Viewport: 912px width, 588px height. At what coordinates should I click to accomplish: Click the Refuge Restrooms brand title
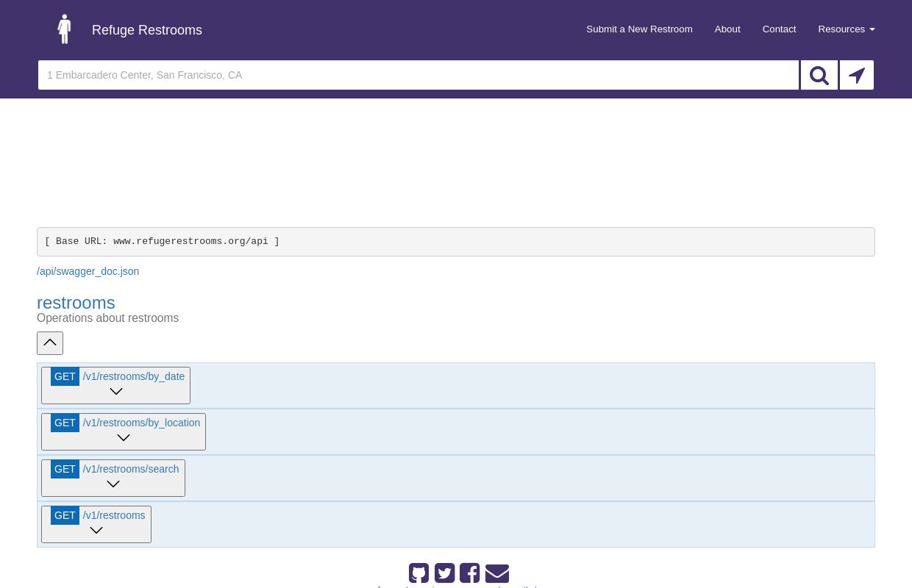pyautogui.click(x=147, y=30)
